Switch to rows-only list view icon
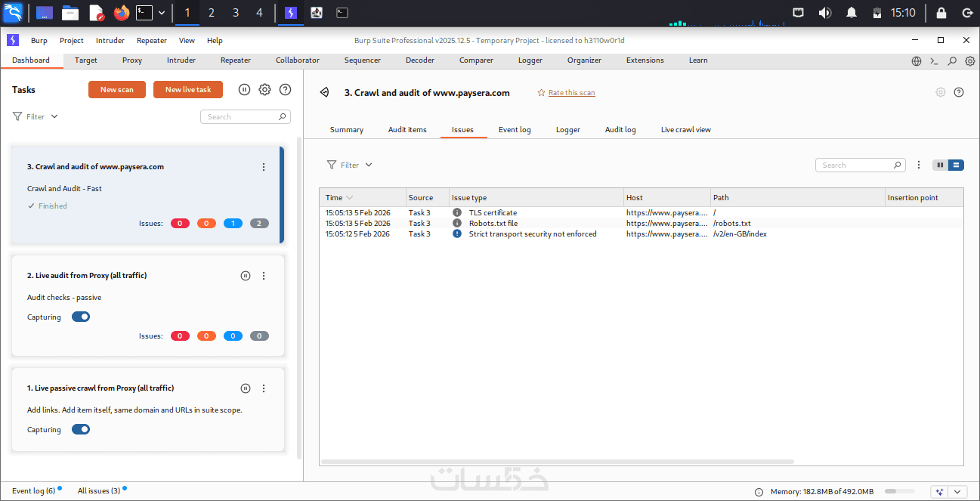The image size is (980, 501). 956,165
